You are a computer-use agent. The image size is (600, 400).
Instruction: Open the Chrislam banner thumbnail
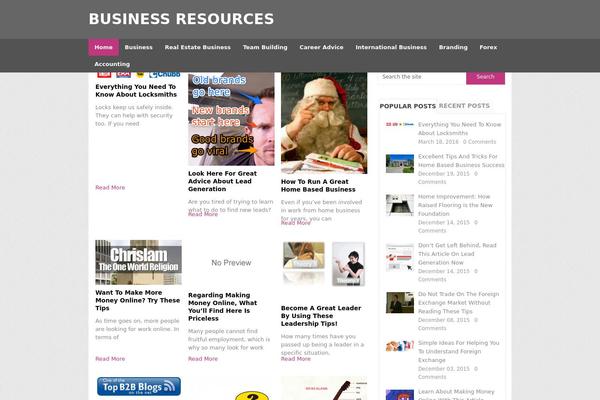[x=139, y=262]
